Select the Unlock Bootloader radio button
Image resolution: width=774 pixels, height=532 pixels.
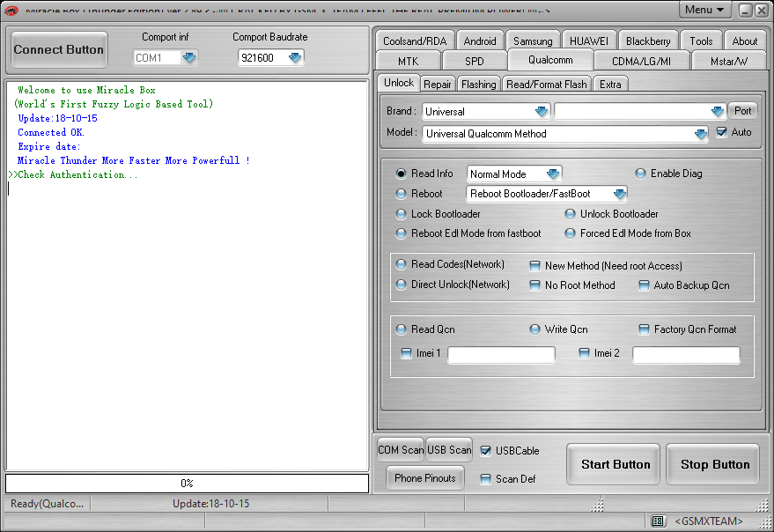[571, 214]
